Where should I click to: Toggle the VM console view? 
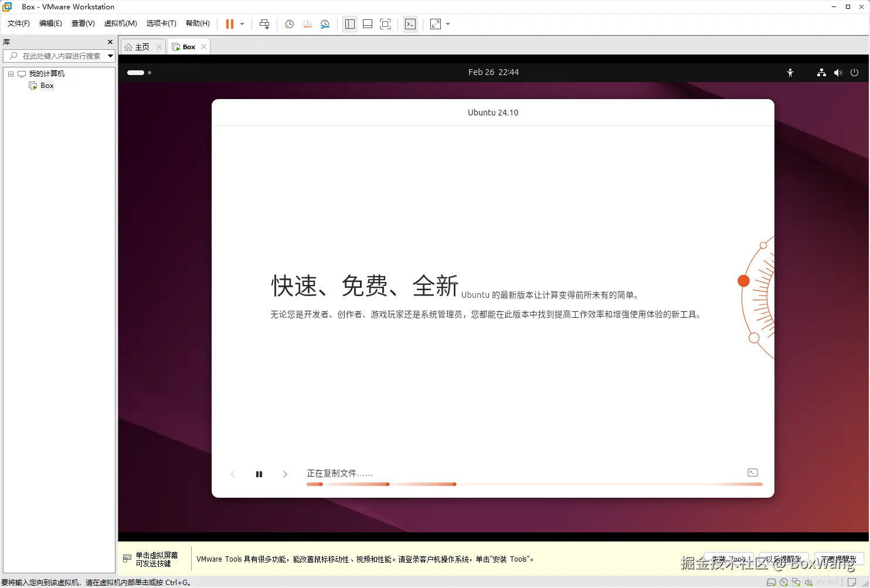coord(410,24)
